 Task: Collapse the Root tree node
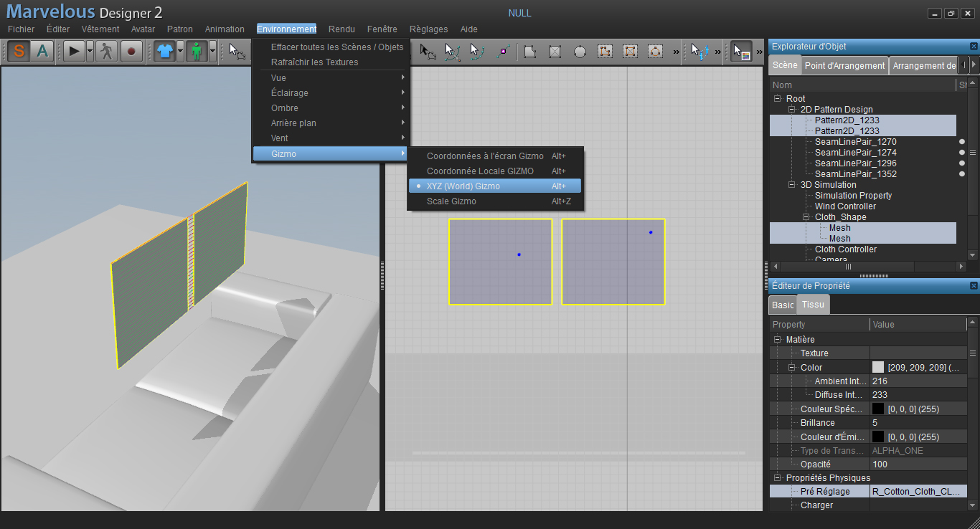[x=777, y=99]
